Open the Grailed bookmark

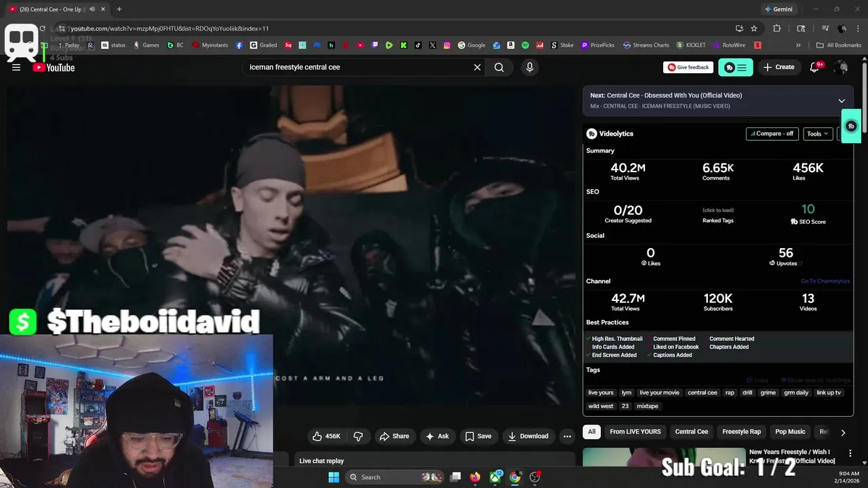(x=263, y=45)
